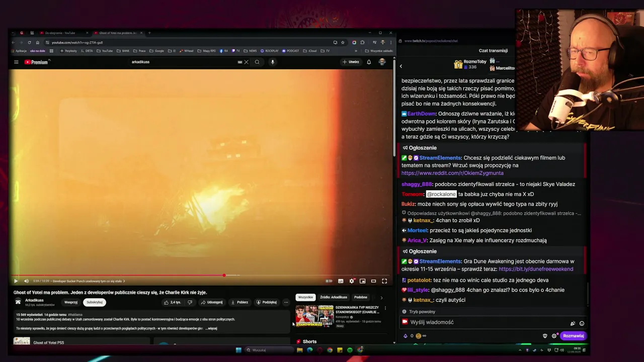Clear the YouTube search text
This screenshot has width=644, height=362.
[x=246, y=62]
